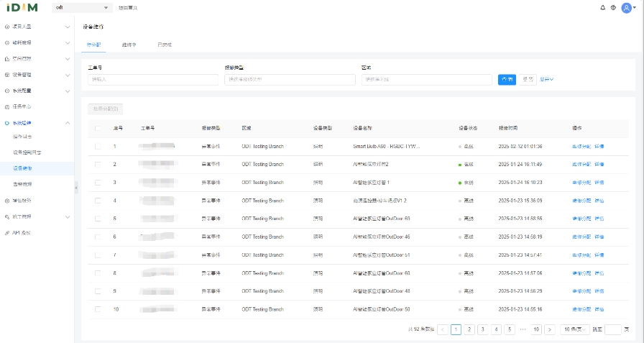This screenshot has width=644, height=343.
Task: Click the sidebar collapse handle
Action: tap(75, 188)
